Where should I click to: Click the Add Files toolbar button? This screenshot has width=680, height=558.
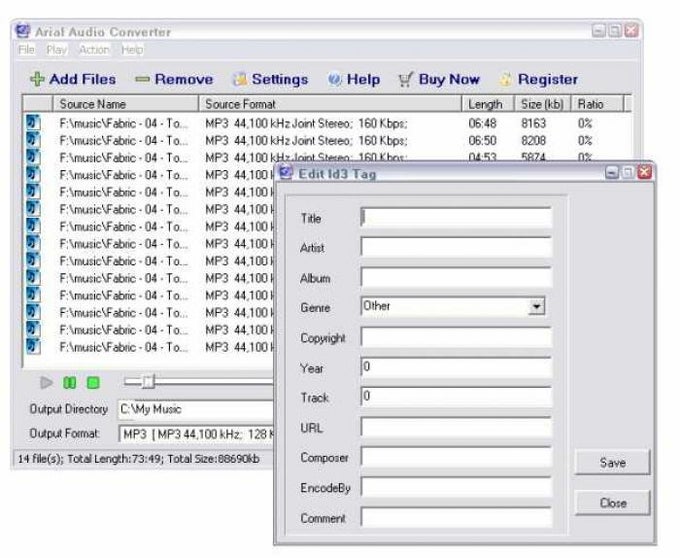(x=73, y=79)
